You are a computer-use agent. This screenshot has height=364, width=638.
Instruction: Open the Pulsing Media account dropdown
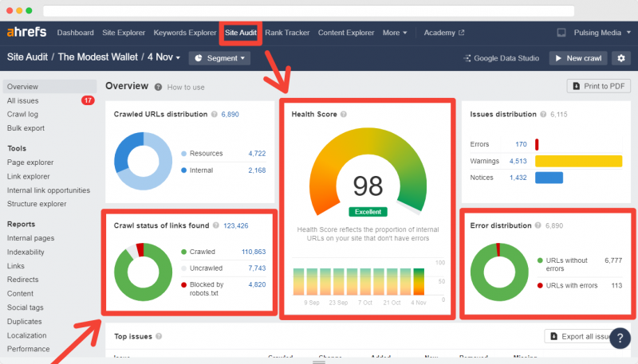point(602,33)
